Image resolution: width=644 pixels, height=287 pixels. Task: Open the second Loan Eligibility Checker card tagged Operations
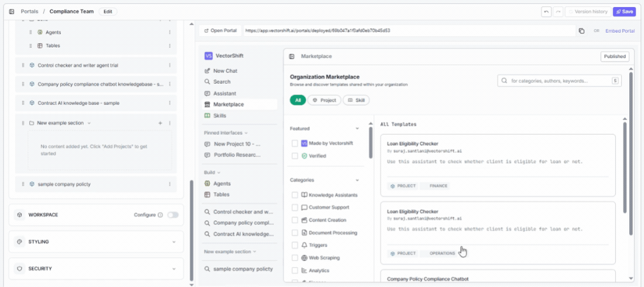click(x=498, y=233)
